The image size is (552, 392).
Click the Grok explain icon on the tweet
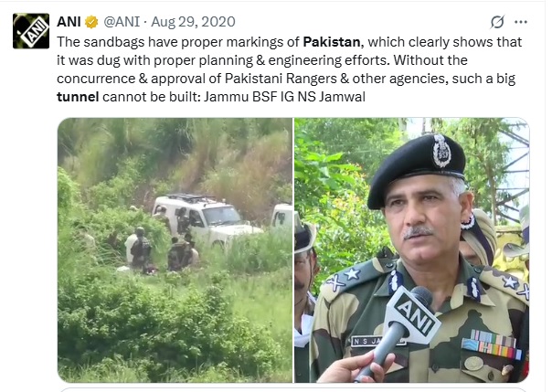[x=497, y=22]
